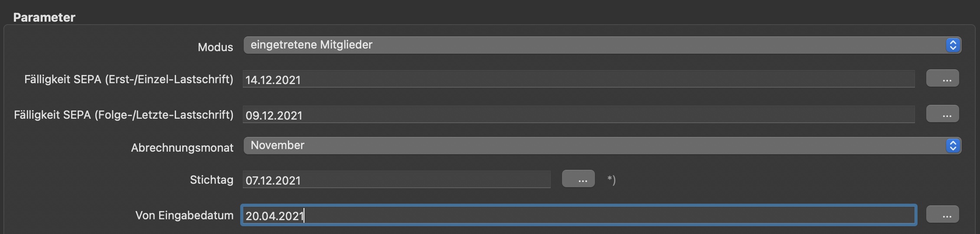
Task: Click the Fälligkeit SEPA (Folge-/Letzte-Lastschrift) label
Action: point(124,115)
